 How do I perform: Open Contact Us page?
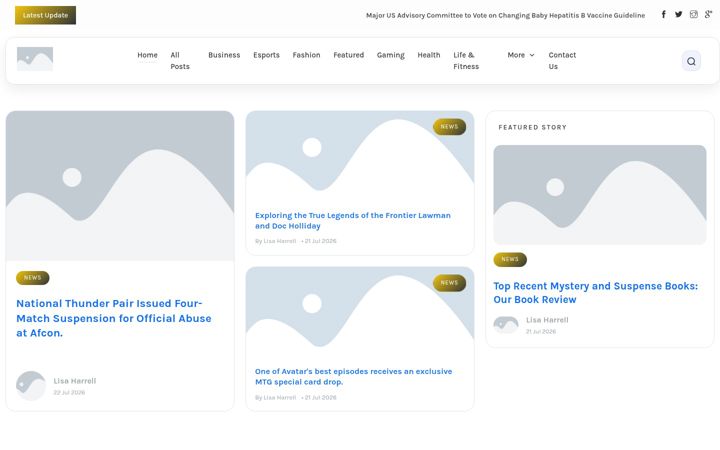click(x=562, y=61)
